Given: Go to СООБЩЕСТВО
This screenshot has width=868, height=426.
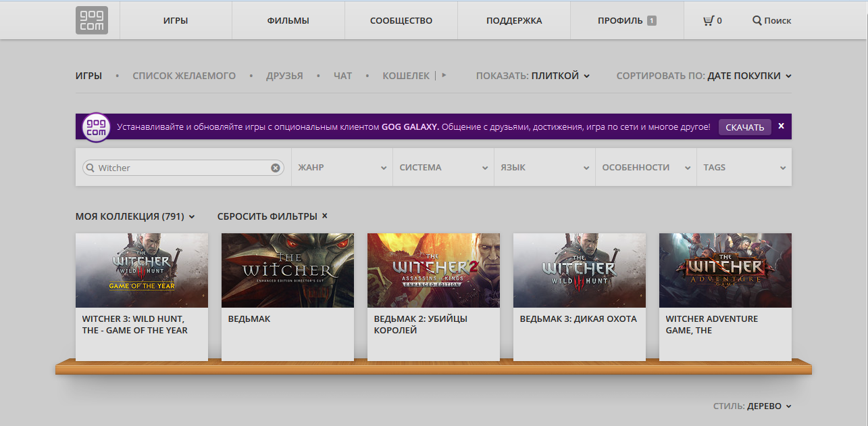Looking at the screenshot, I should pos(401,20).
